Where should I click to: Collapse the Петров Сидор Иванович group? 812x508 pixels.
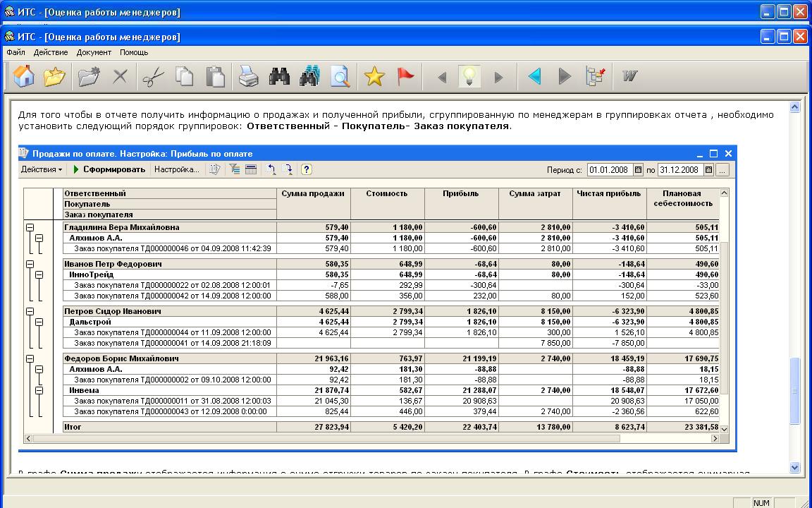[30, 311]
